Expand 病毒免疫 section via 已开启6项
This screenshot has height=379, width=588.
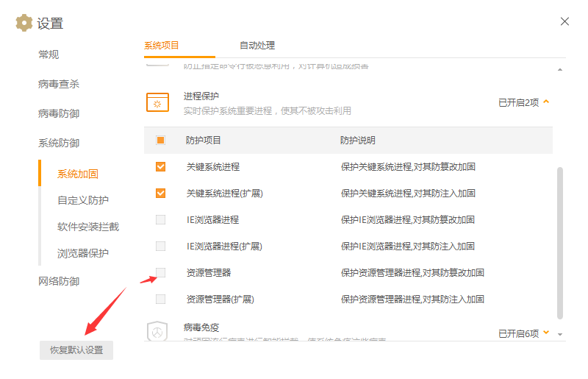coord(523,333)
